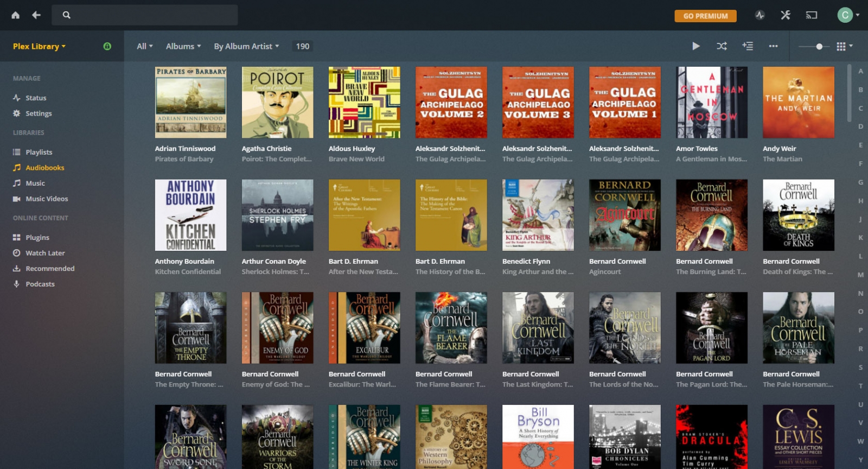Open the By Album Artist sort dropdown

tap(246, 46)
